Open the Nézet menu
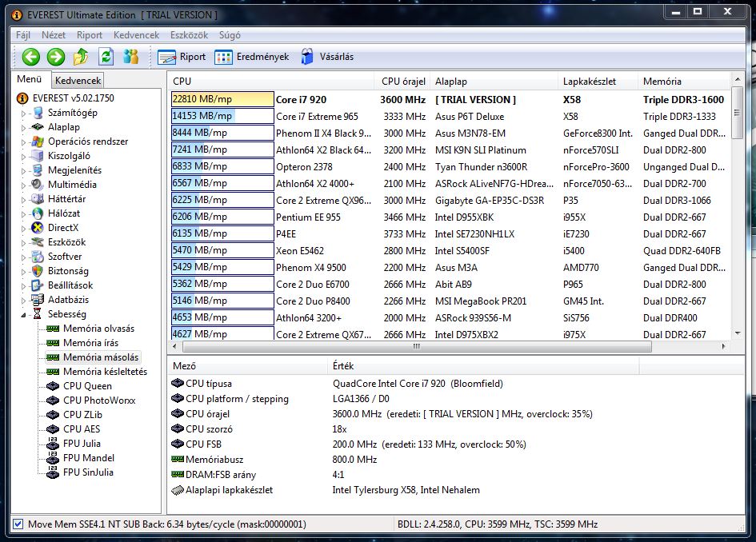This screenshot has width=756, height=542. tap(54, 35)
